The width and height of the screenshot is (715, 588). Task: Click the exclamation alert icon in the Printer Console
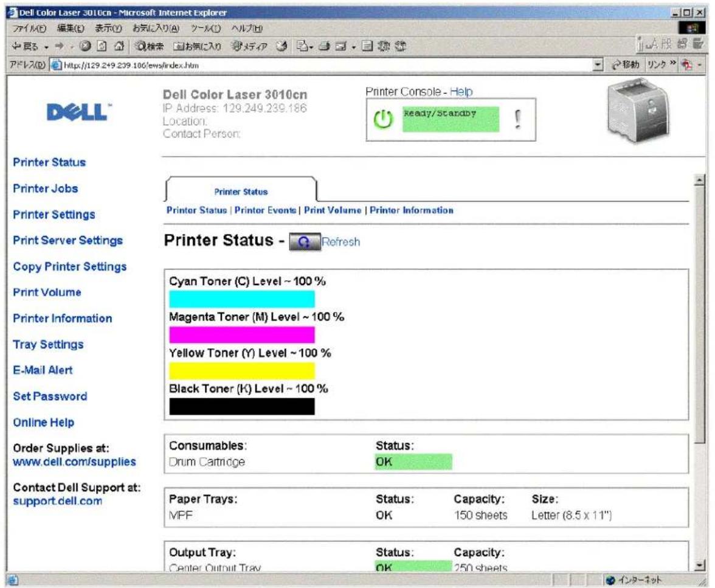[x=517, y=119]
